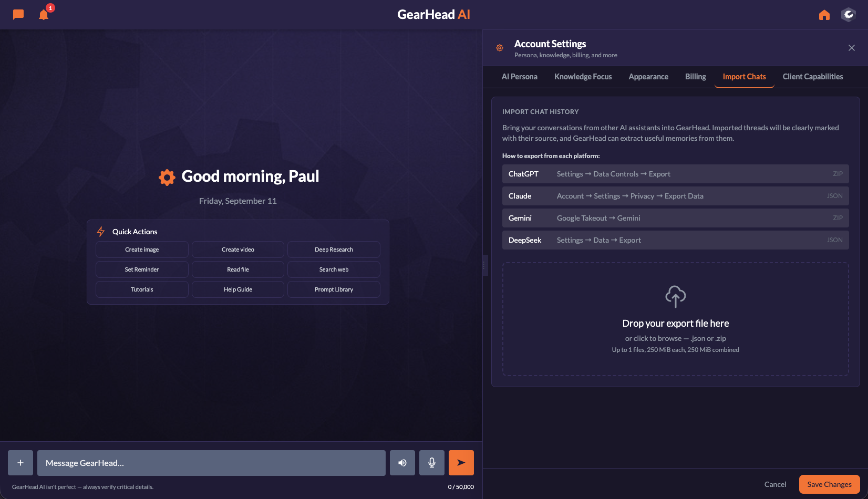
Task: Click the Set Reminder button
Action: click(142, 269)
